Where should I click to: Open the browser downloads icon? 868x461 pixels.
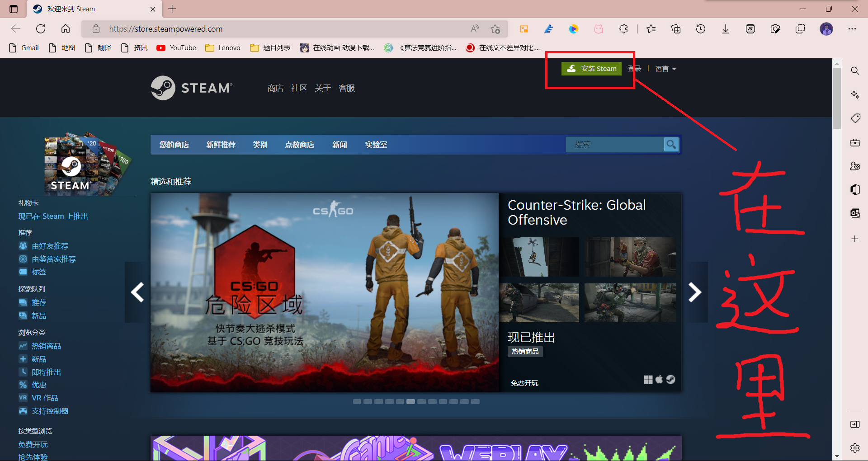point(725,29)
